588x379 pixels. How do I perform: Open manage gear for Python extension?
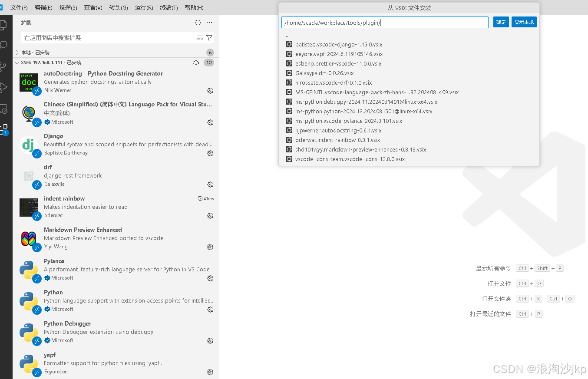(210, 310)
